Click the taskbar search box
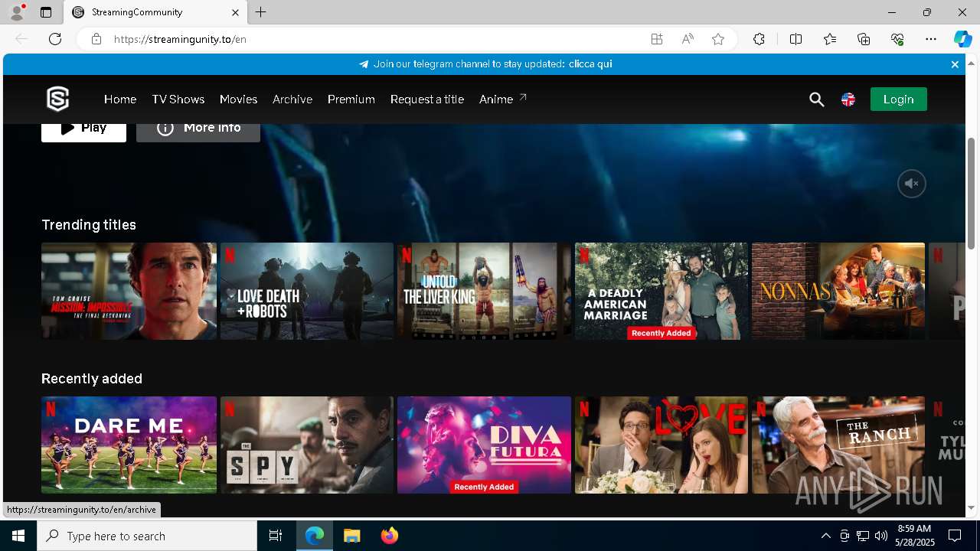The width and height of the screenshot is (980, 551). (x=147, y=536)
